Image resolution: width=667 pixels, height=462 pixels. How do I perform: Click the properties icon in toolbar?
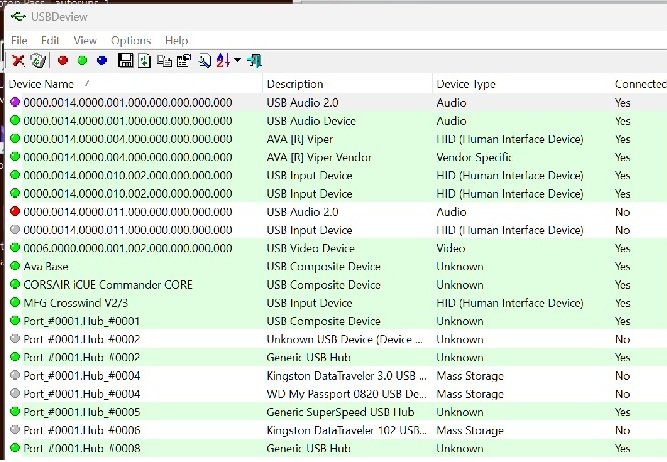click(183, 61)
